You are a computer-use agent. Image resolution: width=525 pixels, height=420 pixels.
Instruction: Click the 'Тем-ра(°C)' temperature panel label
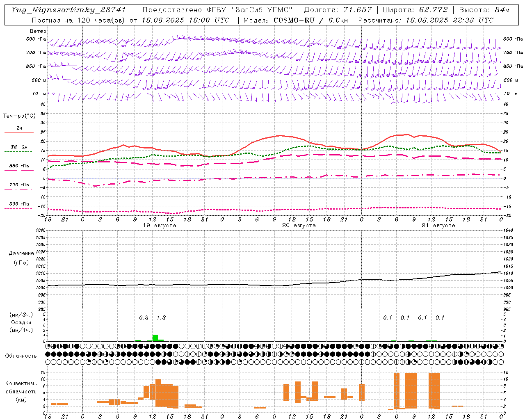click(19, 116)
